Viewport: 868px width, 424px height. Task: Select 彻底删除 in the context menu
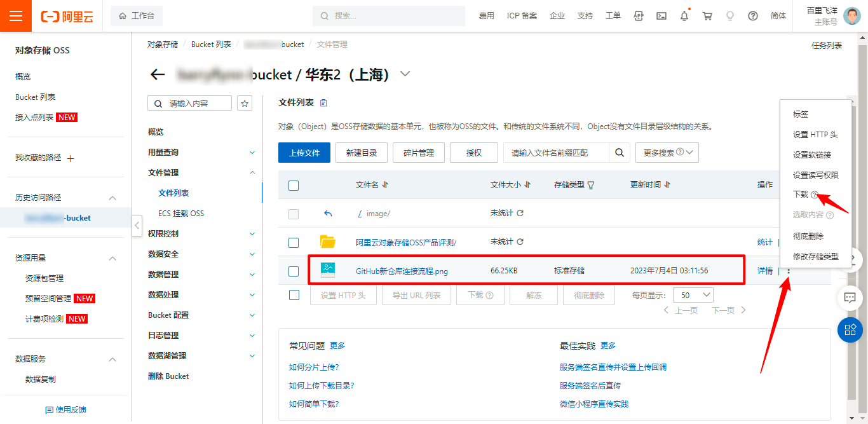pyautogui.click(x=808, y=236)
